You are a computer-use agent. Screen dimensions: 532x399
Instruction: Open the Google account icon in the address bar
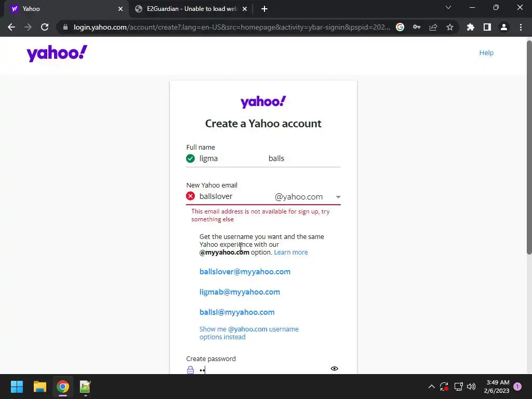[400, 27]
